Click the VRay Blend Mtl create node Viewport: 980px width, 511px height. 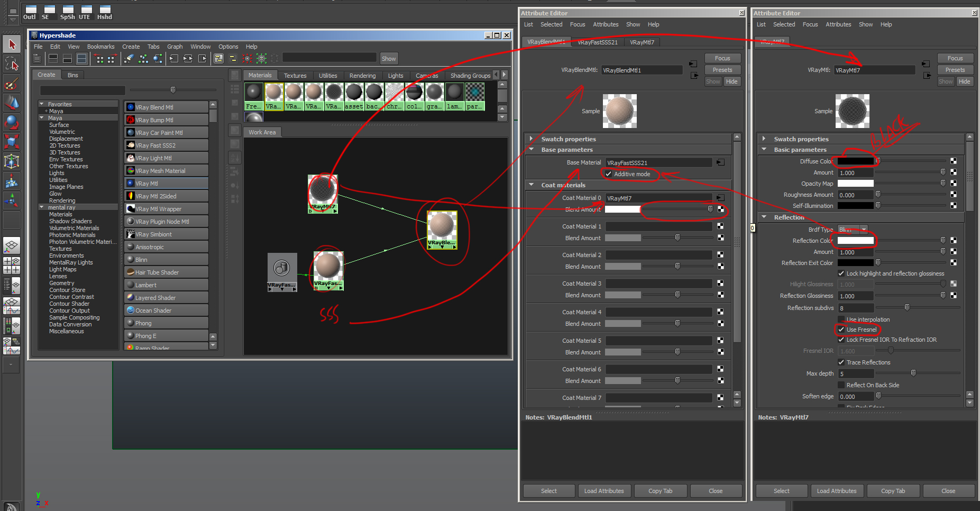167,107
